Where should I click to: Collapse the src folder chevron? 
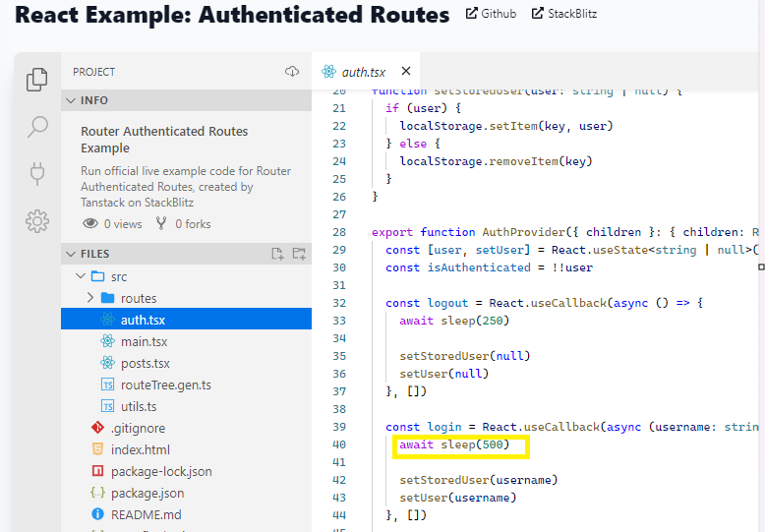point(81,276)
